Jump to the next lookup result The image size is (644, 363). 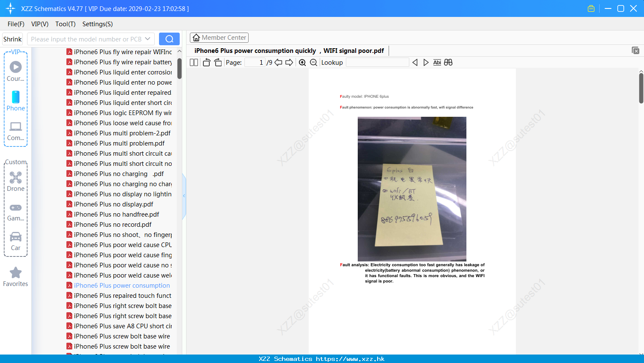(426, 63)
